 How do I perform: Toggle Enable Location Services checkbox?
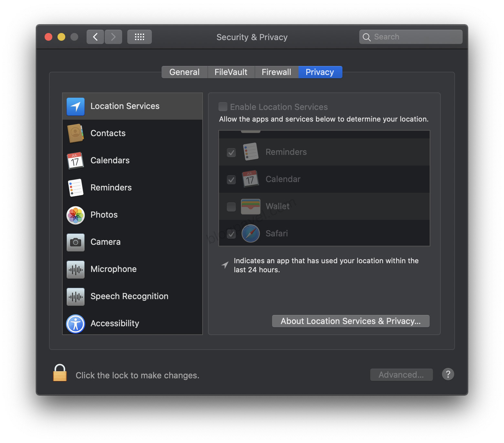coord(223,107)
